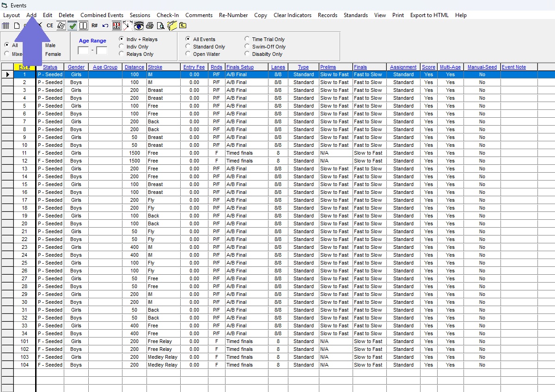Open the Comments menu

[199, 15]
